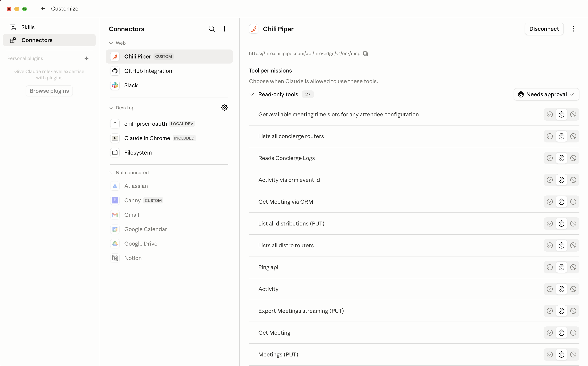Screen dimensions: 588x366
Task: Select the Google Drive connector
Action: (x=169, y=244)
